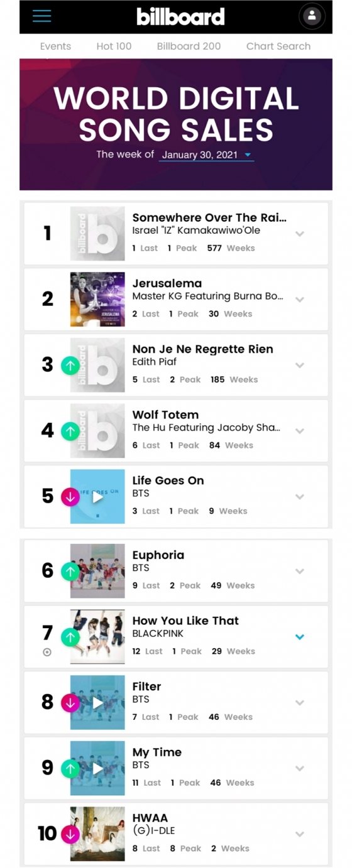Open the Billboard 200 tab
Screen dimensions: 352x868
pos(189,46)
